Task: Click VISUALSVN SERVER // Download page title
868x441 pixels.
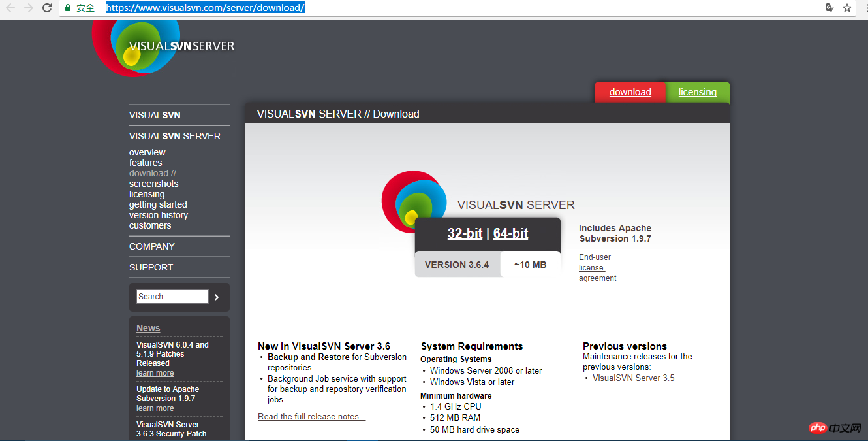Action: click(x=338, y=114)
